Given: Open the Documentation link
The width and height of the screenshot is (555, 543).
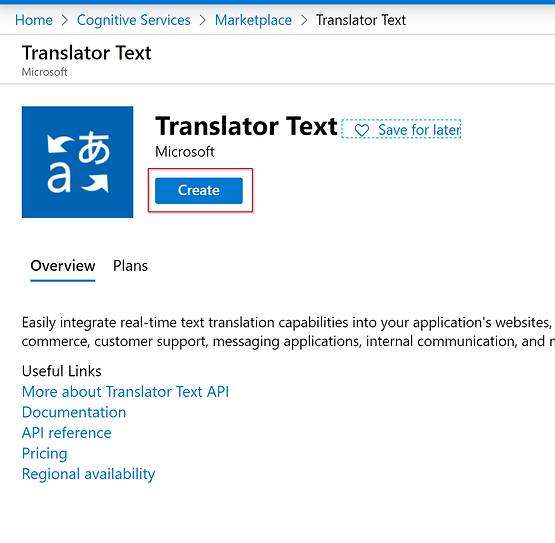Looking at the screenshot, I should coord(74,412).
